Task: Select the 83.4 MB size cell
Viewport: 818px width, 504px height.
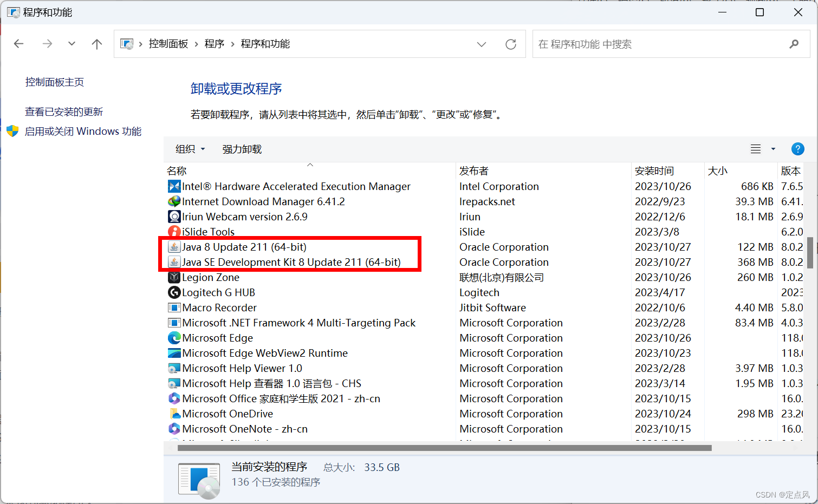Action: tap(754, 323)
